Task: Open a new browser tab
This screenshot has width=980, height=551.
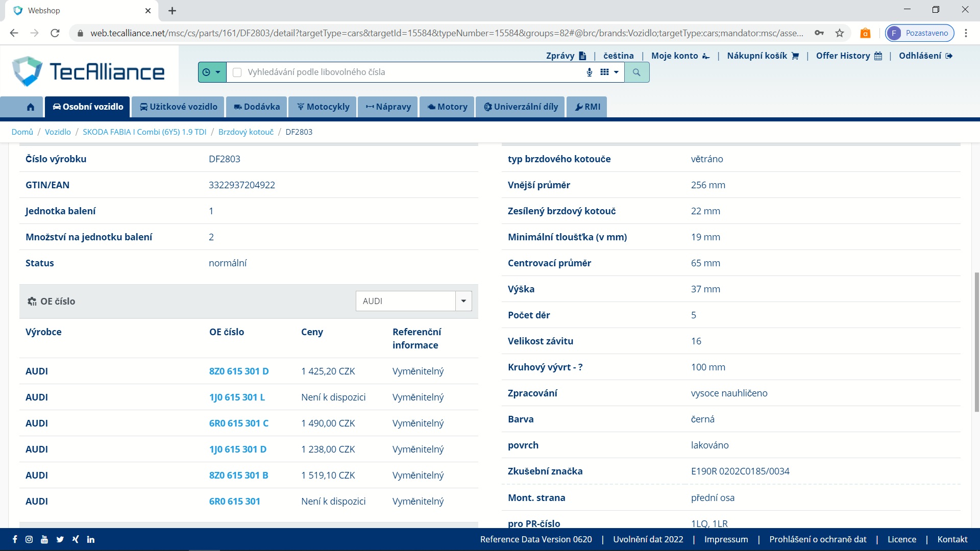Action: (172, 11)
